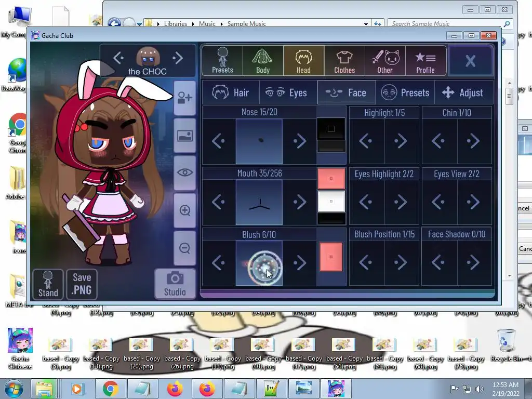Close the editor with the big X button
Image resolution: width=532 pixels, height=399 pixels.
470,61
